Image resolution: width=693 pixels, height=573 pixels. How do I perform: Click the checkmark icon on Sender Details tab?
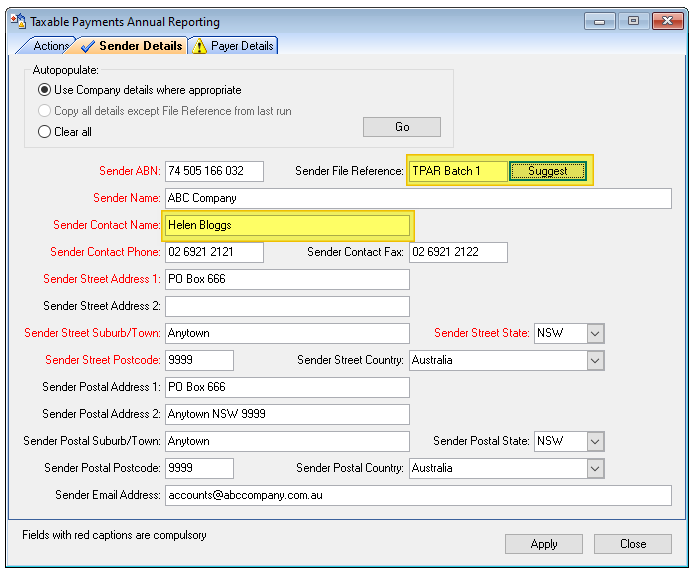87,46
